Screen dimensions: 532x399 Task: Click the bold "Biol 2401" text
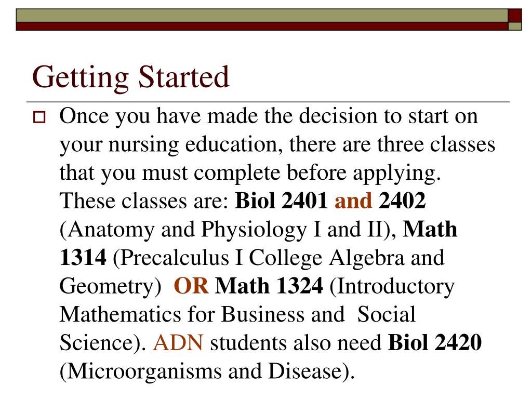(x=281, y=201)
